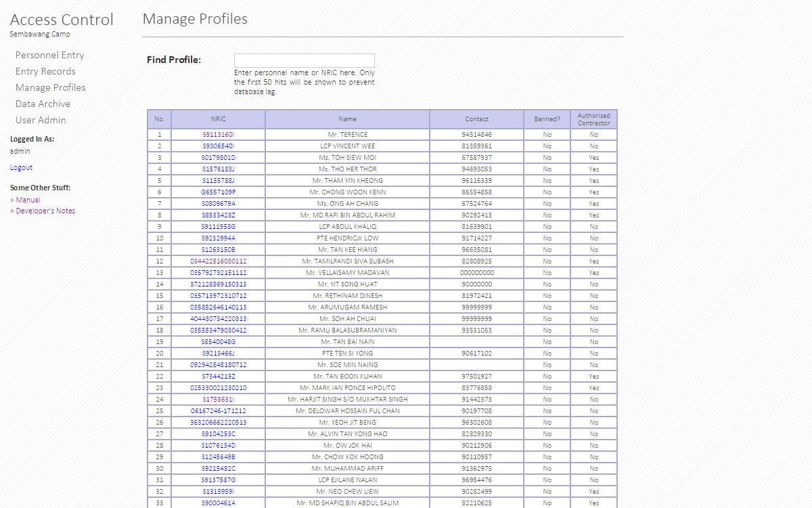This screenshot has height=508, width=812.
Task: Open the Manual link
Action: 28,200
